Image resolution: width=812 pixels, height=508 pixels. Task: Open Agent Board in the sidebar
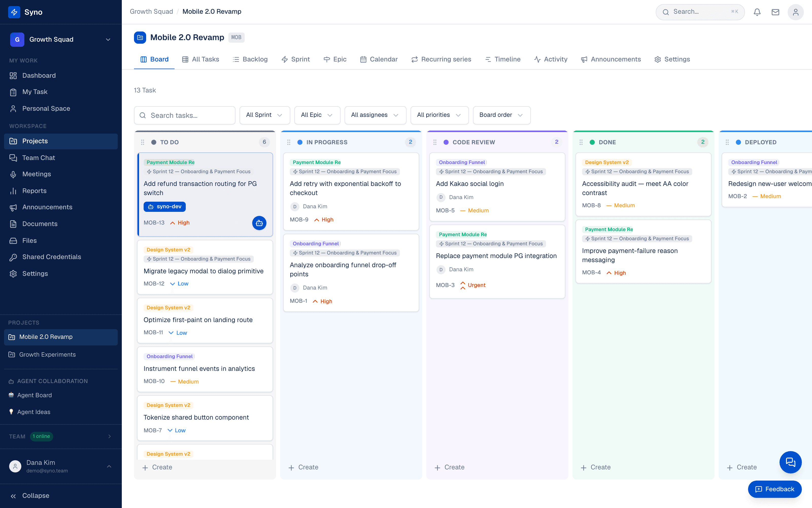coord(61,395)
